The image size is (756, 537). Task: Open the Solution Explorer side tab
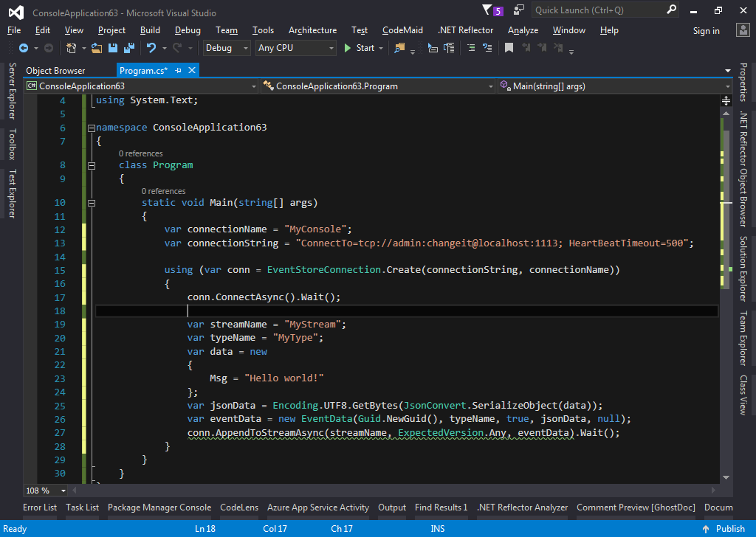743,268
